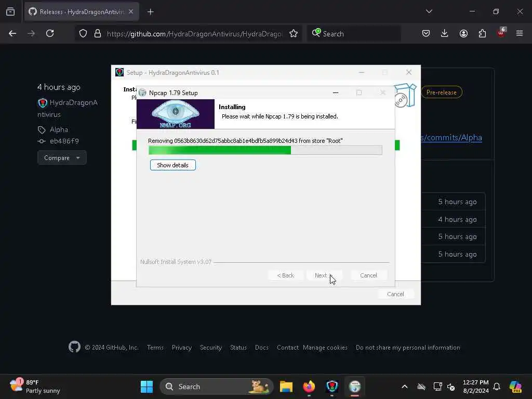Open the Security footer link
This screenshot has height=399, width=532.
point(211,348)
